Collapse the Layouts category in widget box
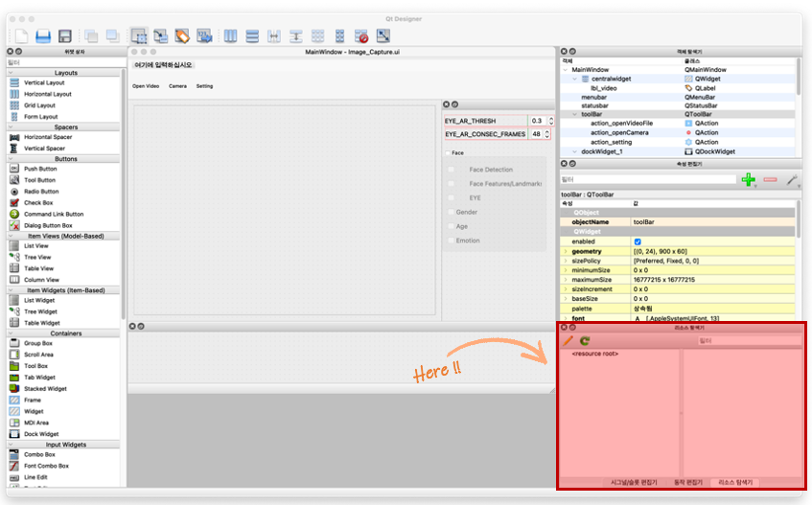Image resolution: width=812 pixels, height=505 pixels. tap(11, 73)
